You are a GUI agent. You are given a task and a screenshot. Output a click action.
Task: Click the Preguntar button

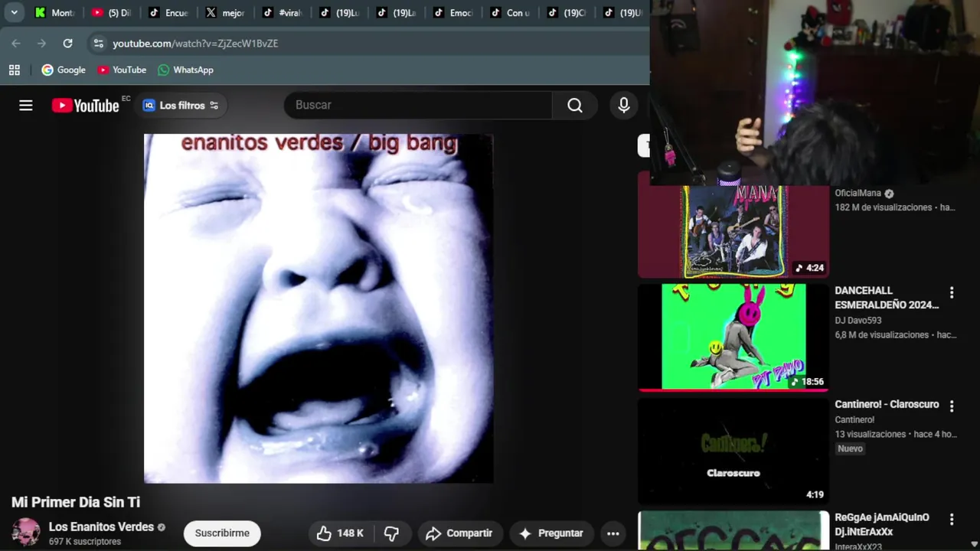pos(551,533)
